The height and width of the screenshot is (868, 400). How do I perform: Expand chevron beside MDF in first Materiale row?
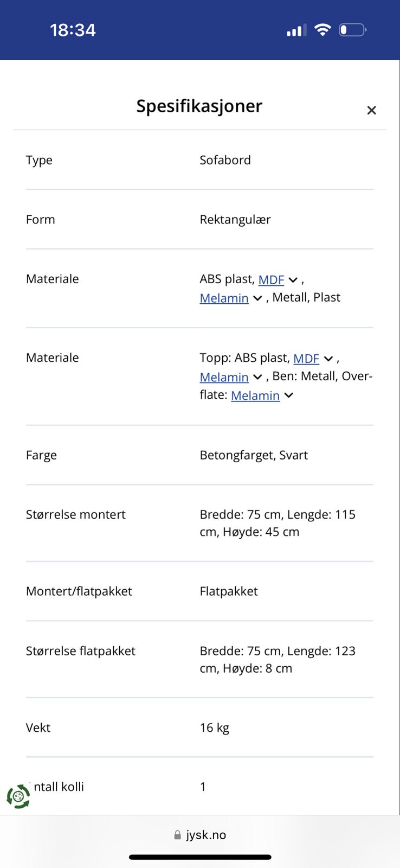tap(293, 280)
